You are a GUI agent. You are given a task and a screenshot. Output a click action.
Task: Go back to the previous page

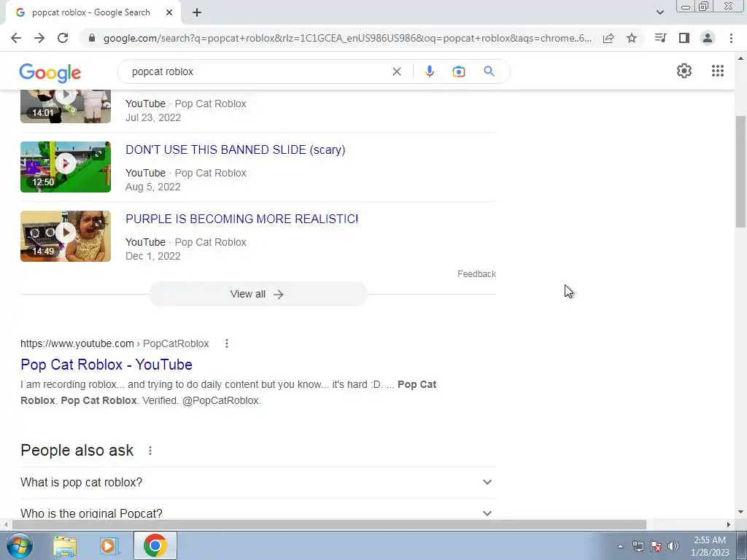click(16, 38)
